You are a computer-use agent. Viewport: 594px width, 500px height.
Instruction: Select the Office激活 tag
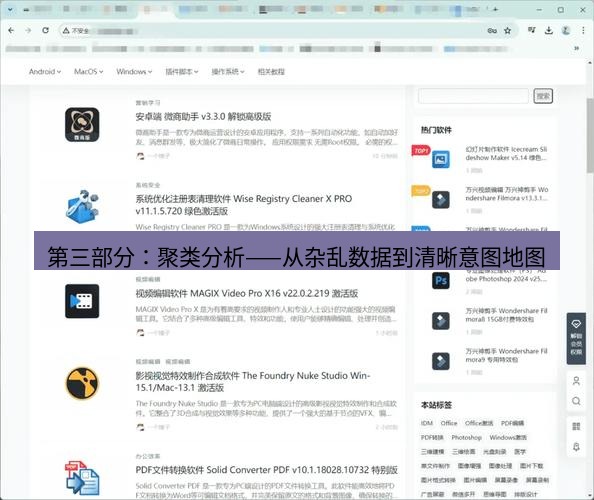click(479, 423)
